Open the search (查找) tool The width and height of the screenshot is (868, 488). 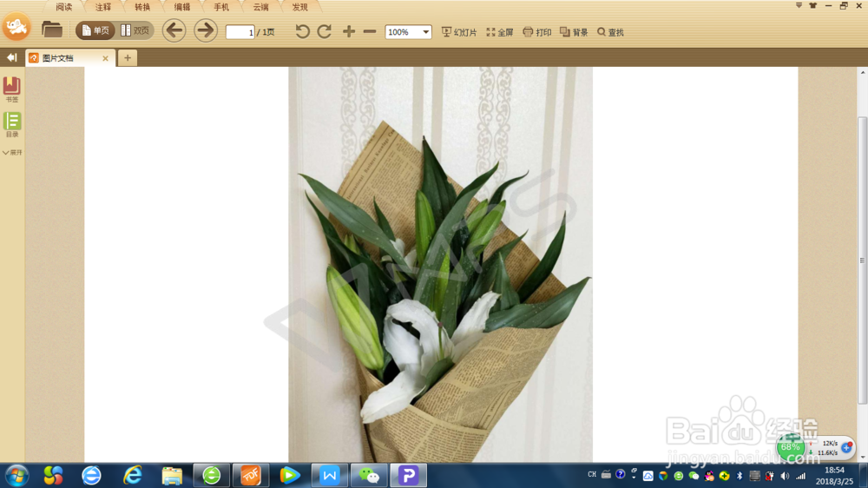point(610,32)
